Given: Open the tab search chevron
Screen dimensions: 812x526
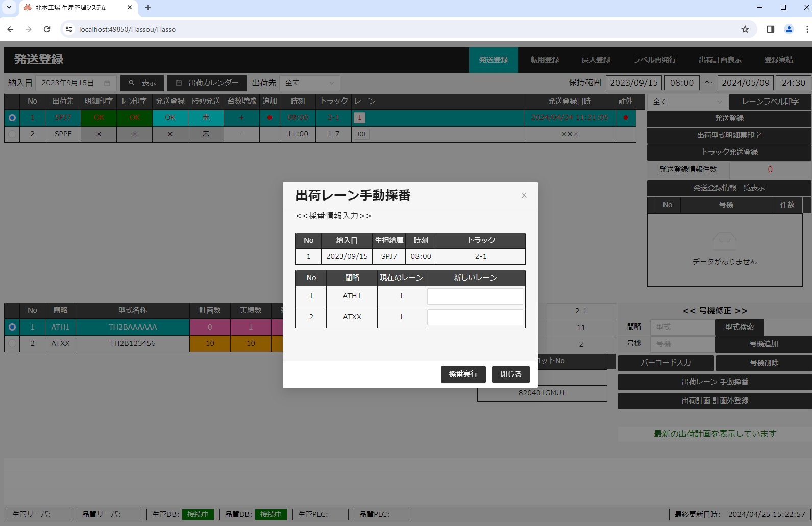Looking at the screenshot, I should pos(9,7).
